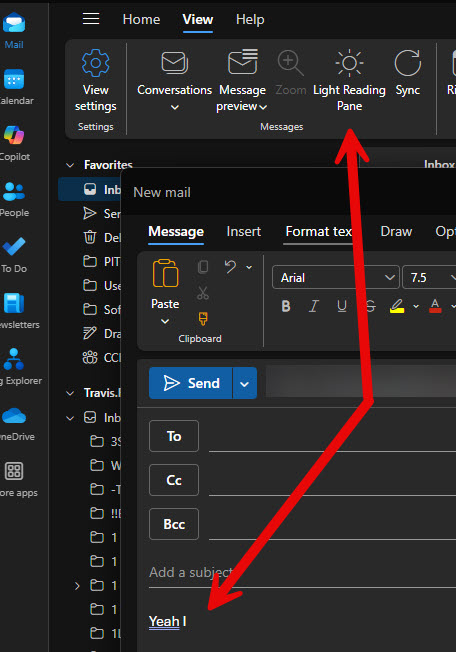Click the Cc address input line

pyautogui.click(x=332, y=482)
